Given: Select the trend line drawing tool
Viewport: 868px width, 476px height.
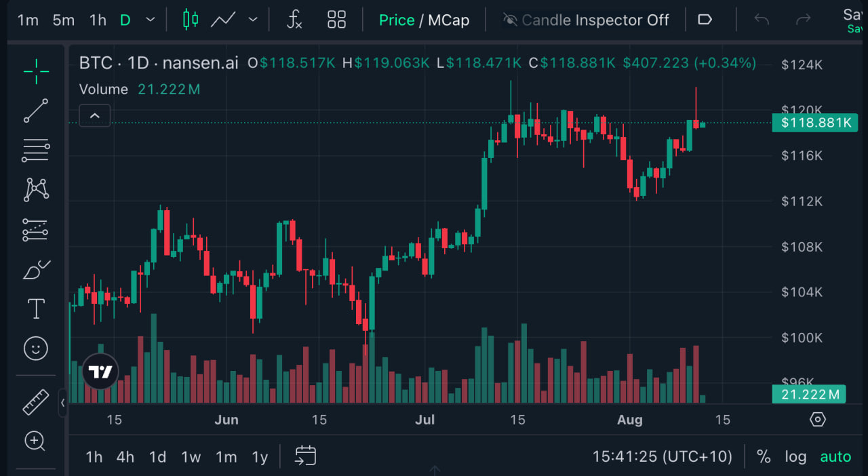Looking at the screenshot, I should [x=35, y=111].
